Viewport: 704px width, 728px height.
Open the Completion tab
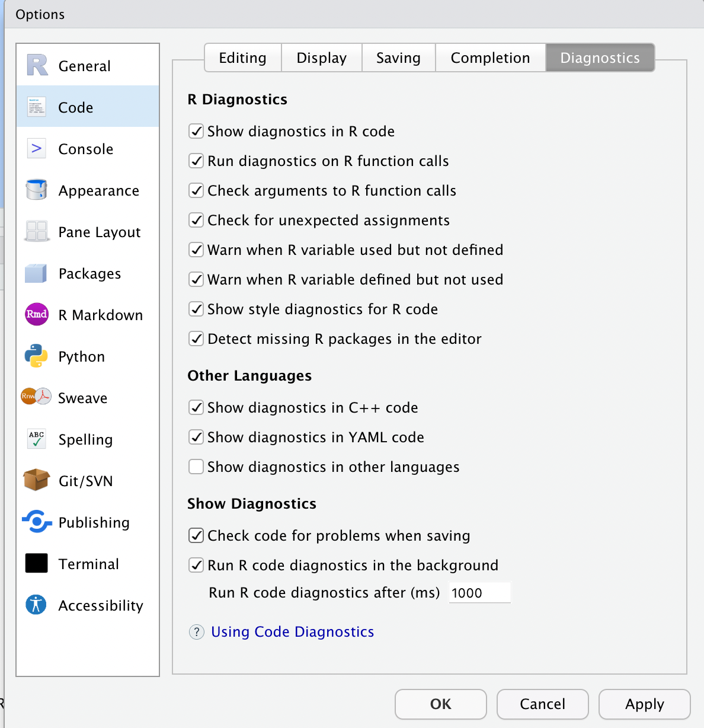click(490, 58)
